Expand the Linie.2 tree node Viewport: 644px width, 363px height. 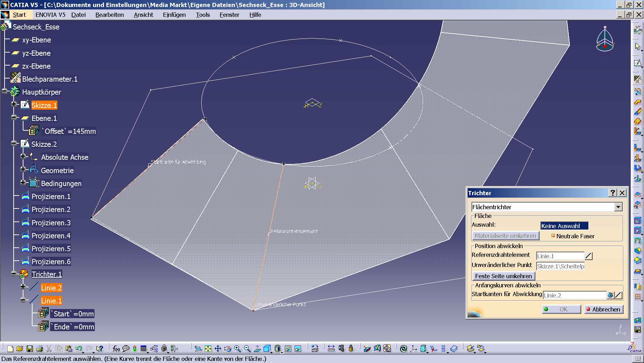(23, 286)
